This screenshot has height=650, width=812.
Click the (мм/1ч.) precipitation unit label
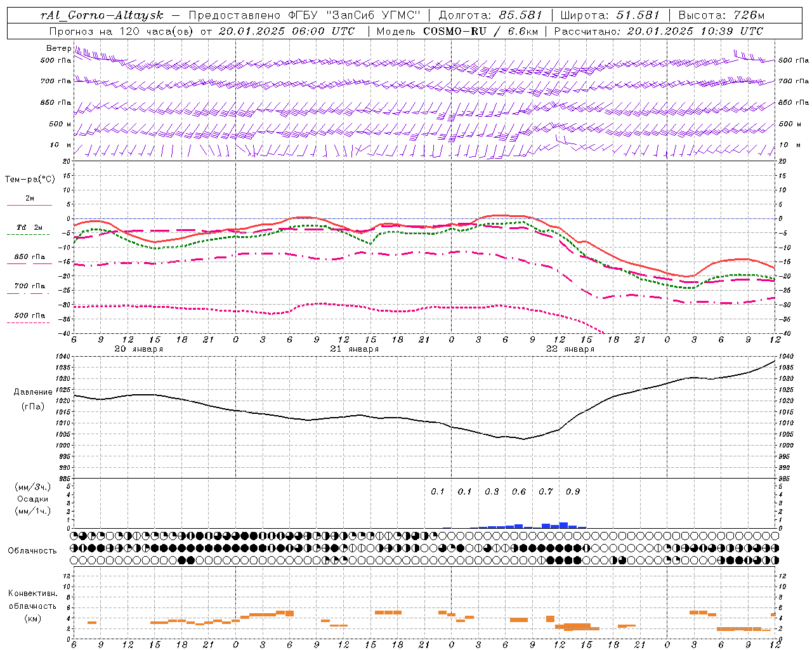[x=33, y=511]
